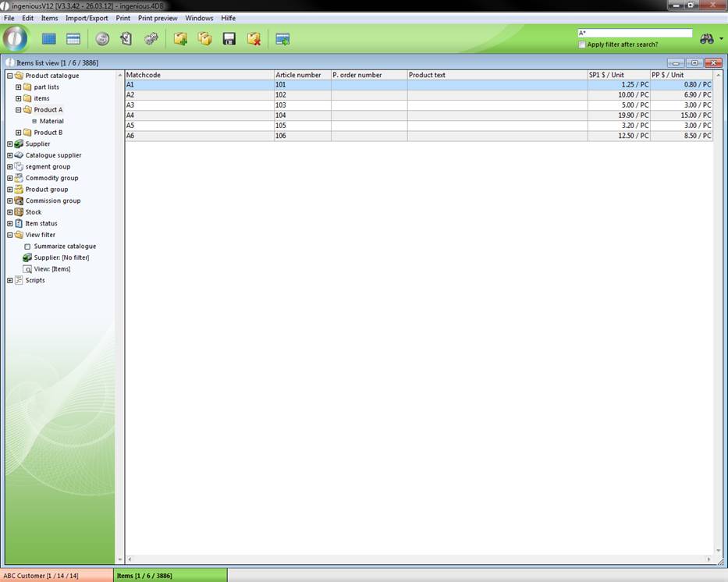The image size is (728, 582).
Task: Click the round ingenious logo button
Action: [15, 38]
